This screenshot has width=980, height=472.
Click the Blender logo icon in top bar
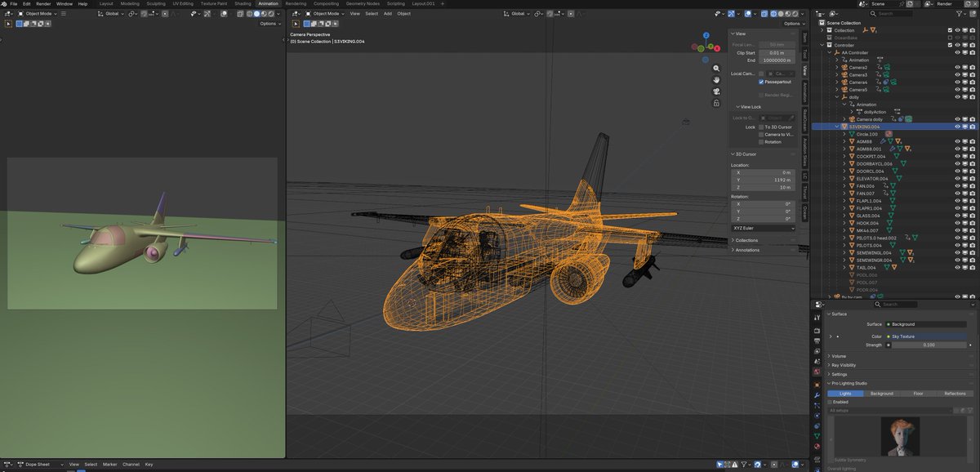[4, 3]
